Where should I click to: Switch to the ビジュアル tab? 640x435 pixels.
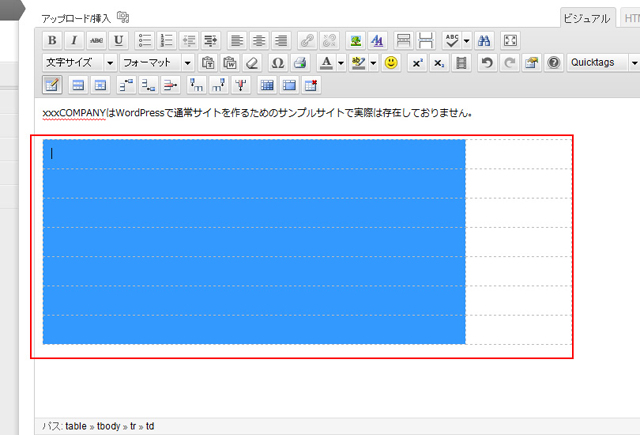click(x=587, y=18)
